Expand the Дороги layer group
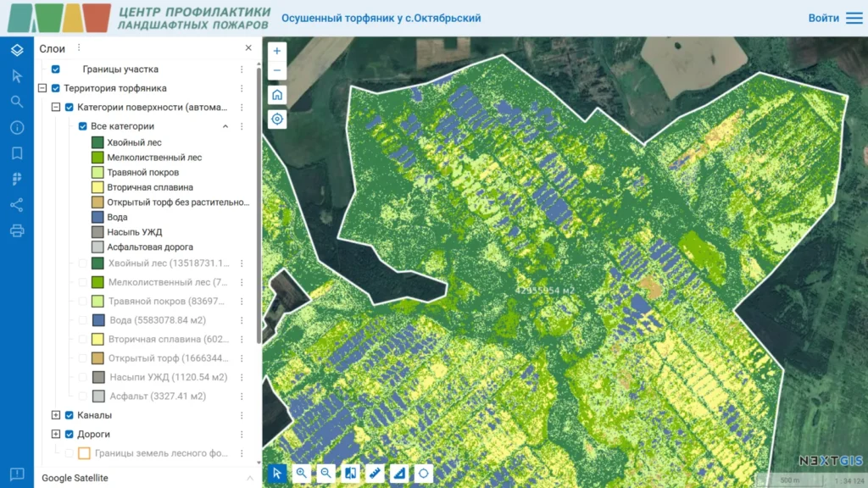 (x=56, y=434)
